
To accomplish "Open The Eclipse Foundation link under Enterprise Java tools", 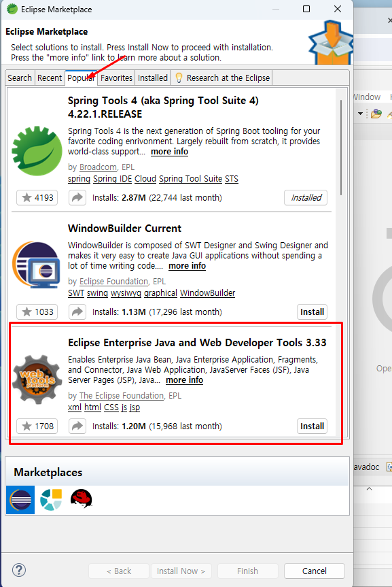I will (122, 395).
